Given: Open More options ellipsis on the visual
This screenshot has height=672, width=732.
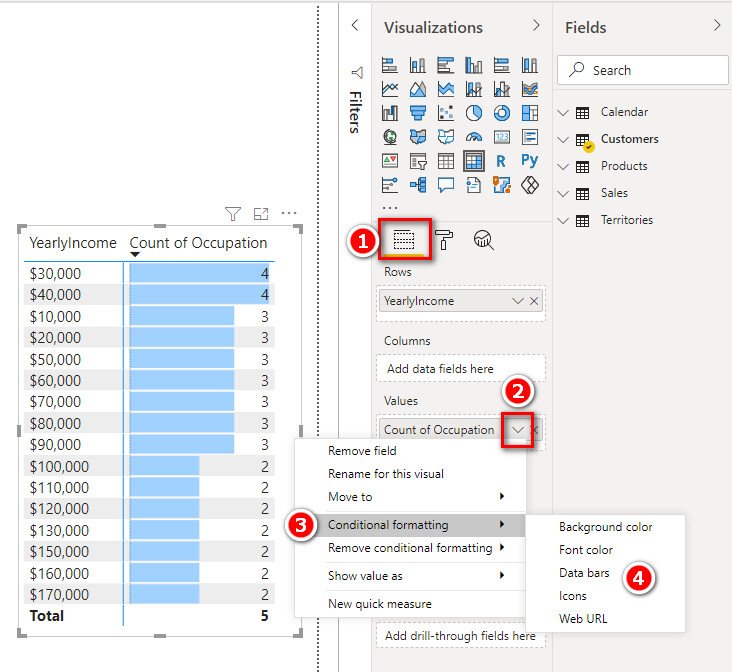Looking at the screenshot, I should tap(289, 213).
